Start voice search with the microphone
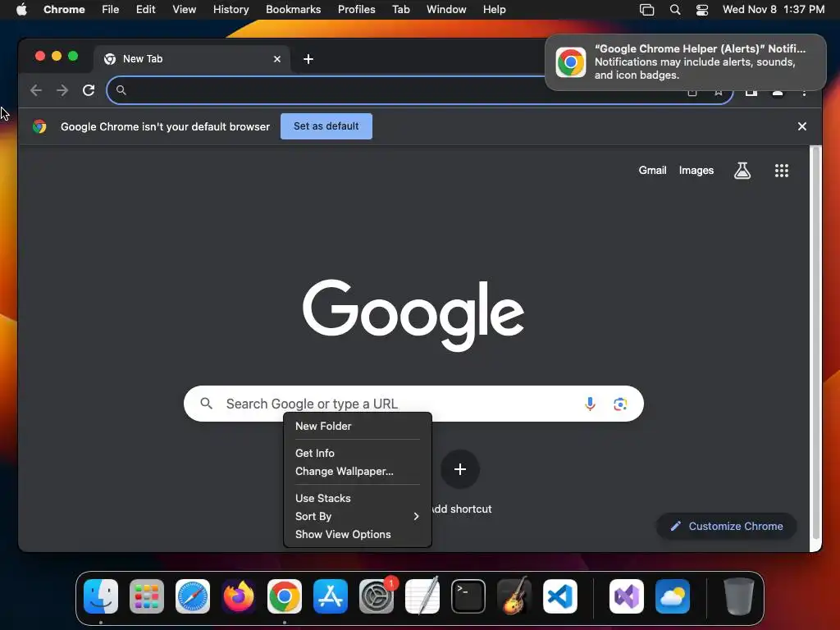The height and width of the screenshot is (630, 840). click(590, 404)
